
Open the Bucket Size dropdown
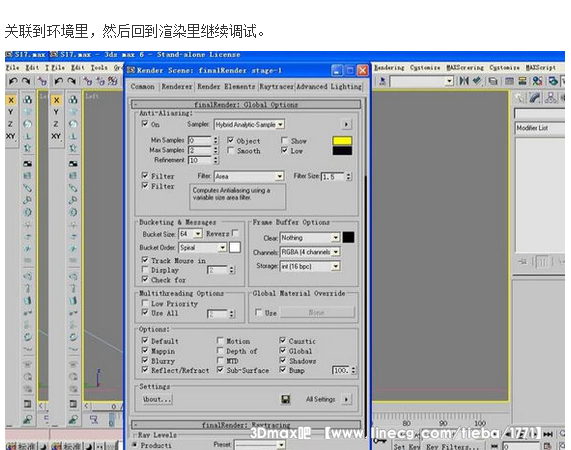click(x=190, y=234)
